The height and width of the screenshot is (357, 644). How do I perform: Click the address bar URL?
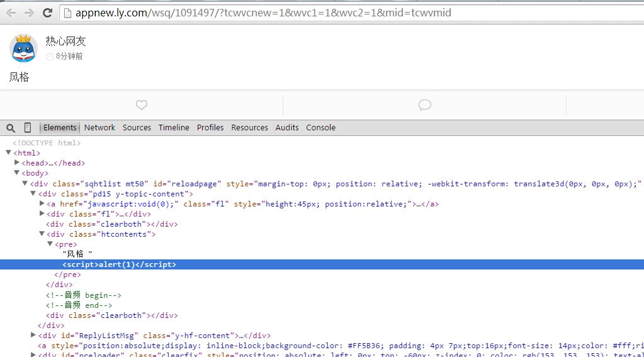point(263,13)
